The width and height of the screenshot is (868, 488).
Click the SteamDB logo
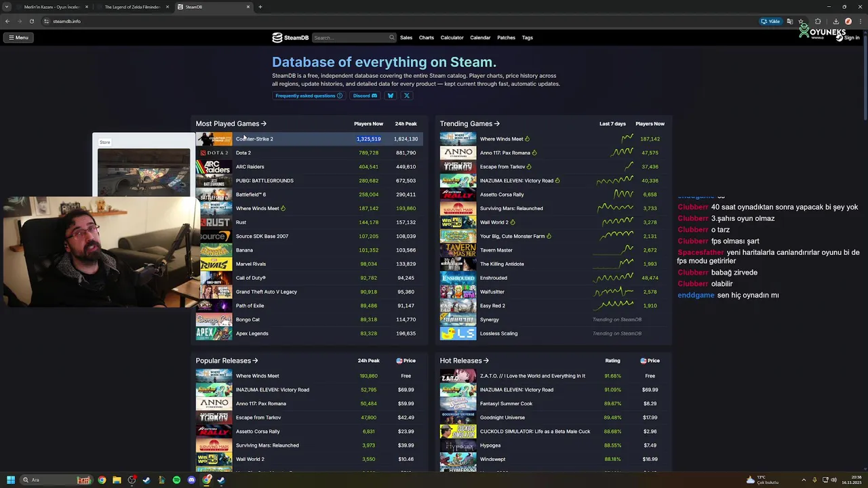(290, 37)
